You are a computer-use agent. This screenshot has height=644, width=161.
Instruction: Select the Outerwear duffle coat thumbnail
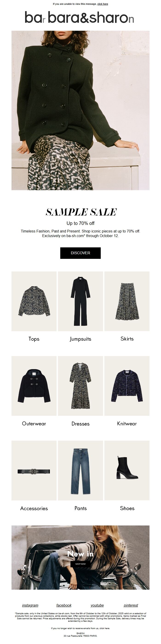click(x=34, y=386)
